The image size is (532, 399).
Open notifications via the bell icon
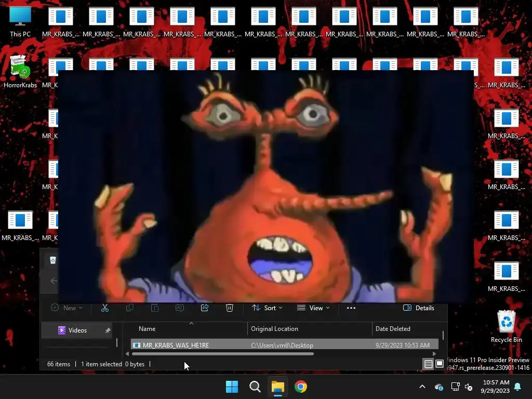(x=518, y=387)
